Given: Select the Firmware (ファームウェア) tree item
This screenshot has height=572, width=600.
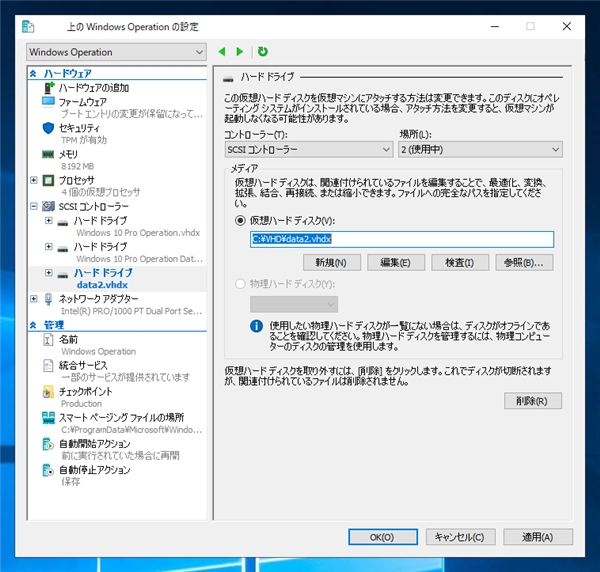Looking at the screenshot, I should click(x=117, y=108).
